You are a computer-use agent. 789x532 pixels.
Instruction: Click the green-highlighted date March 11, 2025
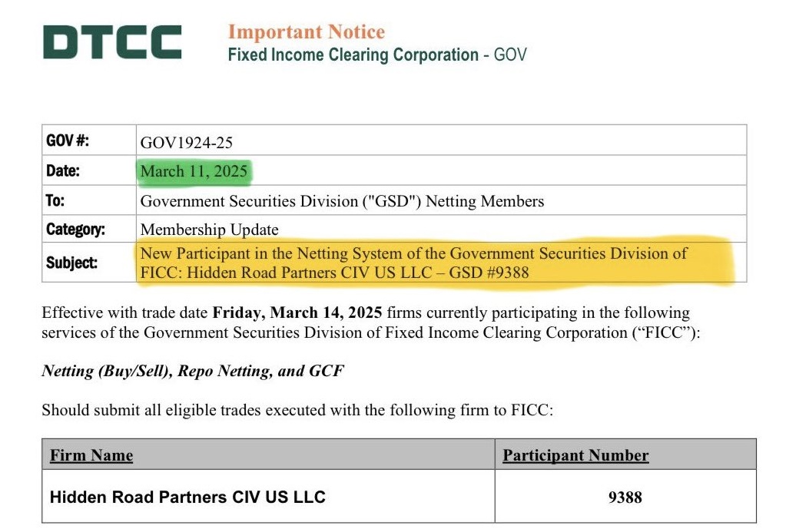coord(194,171)
